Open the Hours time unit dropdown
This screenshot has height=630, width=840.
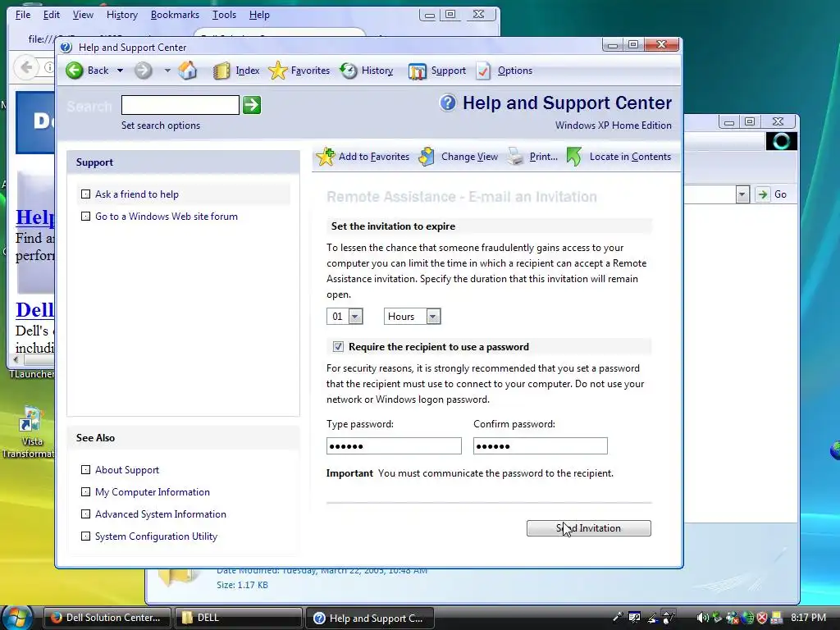[x=413, y=317]
